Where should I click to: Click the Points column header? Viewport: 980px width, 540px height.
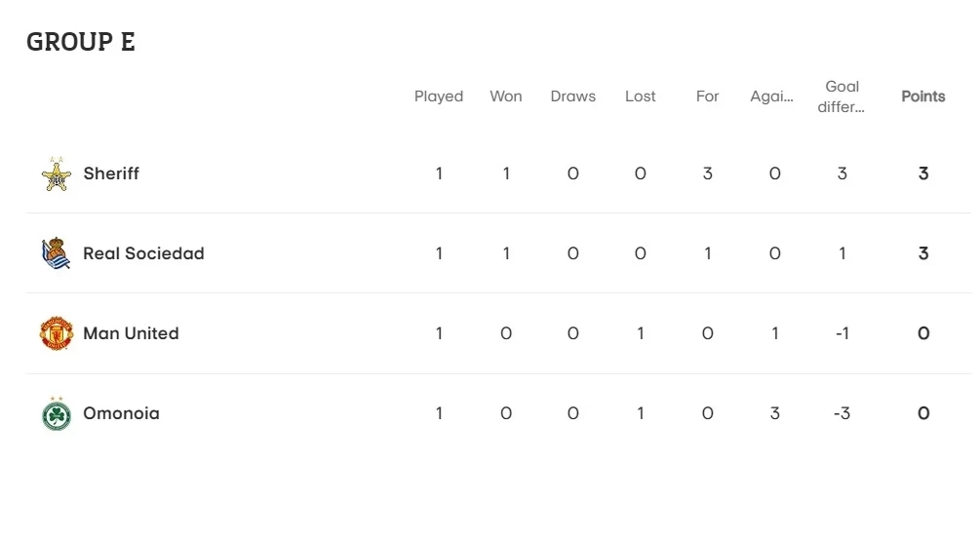(x=923, y=96)
